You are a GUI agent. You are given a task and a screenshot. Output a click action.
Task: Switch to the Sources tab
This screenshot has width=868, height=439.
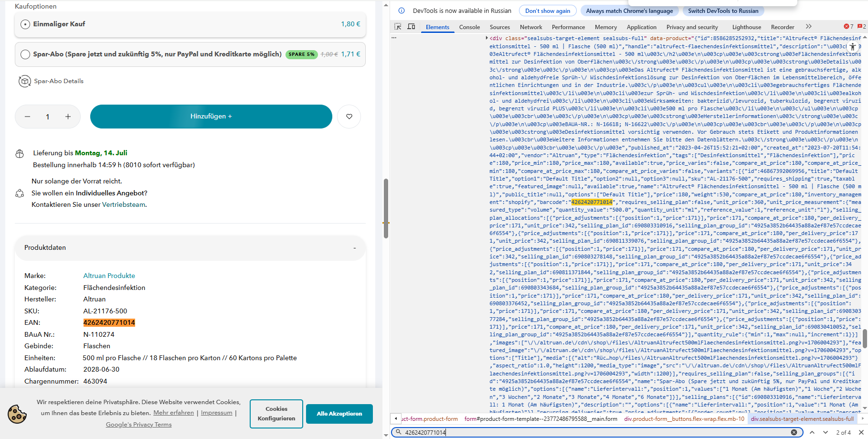pos(500,27)
